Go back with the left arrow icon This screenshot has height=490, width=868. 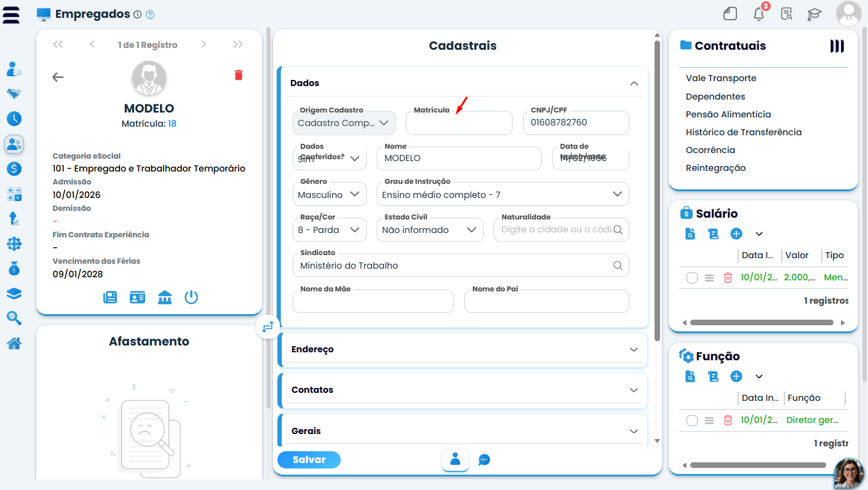click(x=58, y=77)
